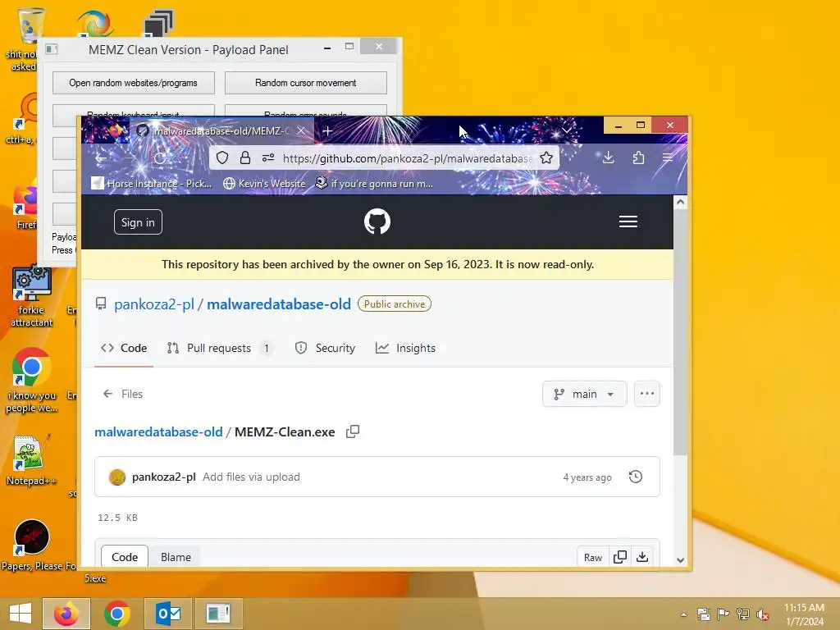Open Outlook from the taskbar
This screenshot has width=840, height=630.
(168, 614)
